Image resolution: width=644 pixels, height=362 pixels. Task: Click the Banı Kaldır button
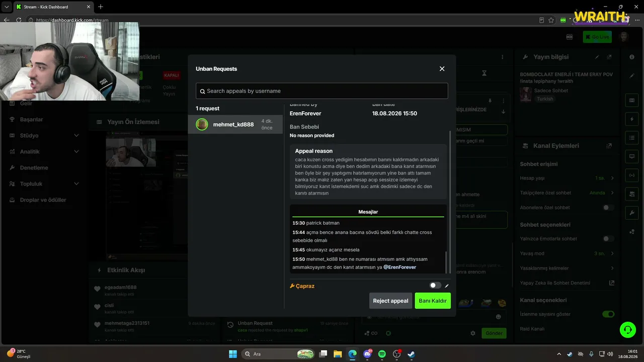click(433, 301)
